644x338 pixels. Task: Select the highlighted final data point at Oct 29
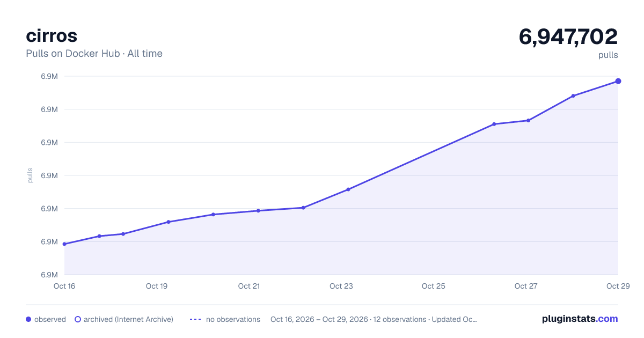[x=618, y=81]
